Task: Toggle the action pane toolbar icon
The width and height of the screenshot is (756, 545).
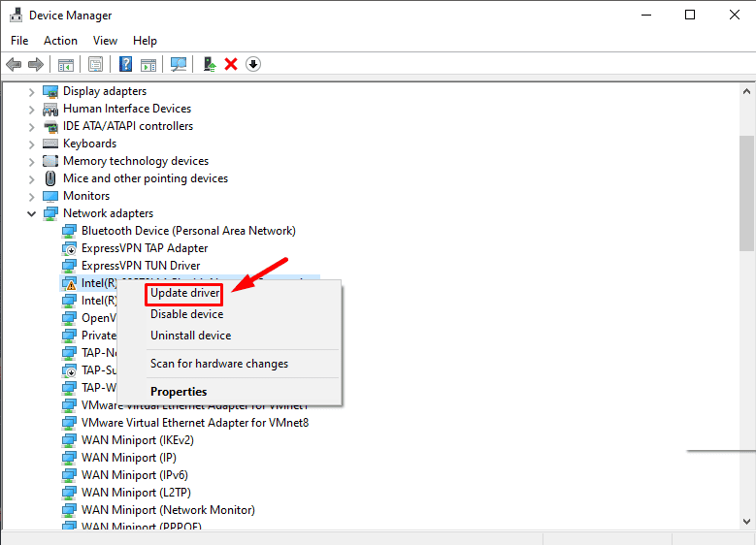Action: click(148, 64)
